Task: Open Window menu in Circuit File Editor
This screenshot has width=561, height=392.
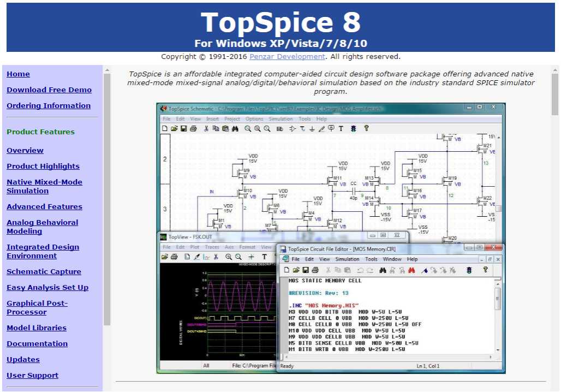Action: (x=392, y=259)
